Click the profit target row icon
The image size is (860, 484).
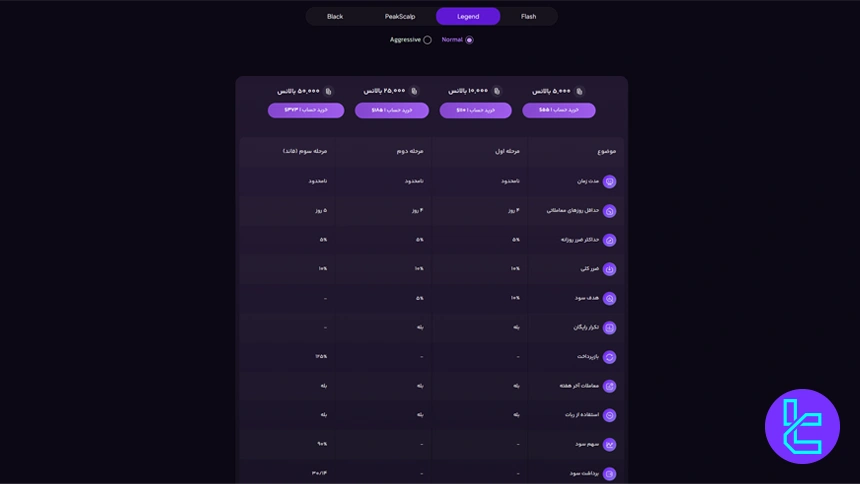click(609, 298)
